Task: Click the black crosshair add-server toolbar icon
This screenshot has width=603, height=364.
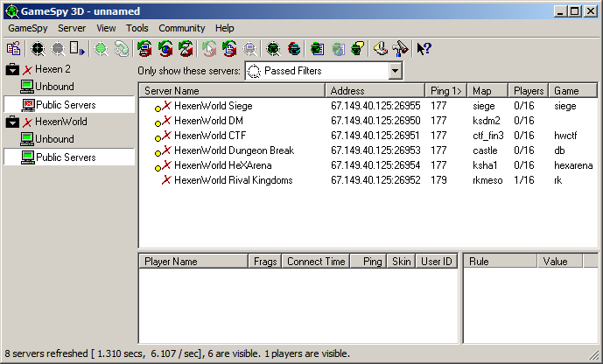Action: click(38, 49)
